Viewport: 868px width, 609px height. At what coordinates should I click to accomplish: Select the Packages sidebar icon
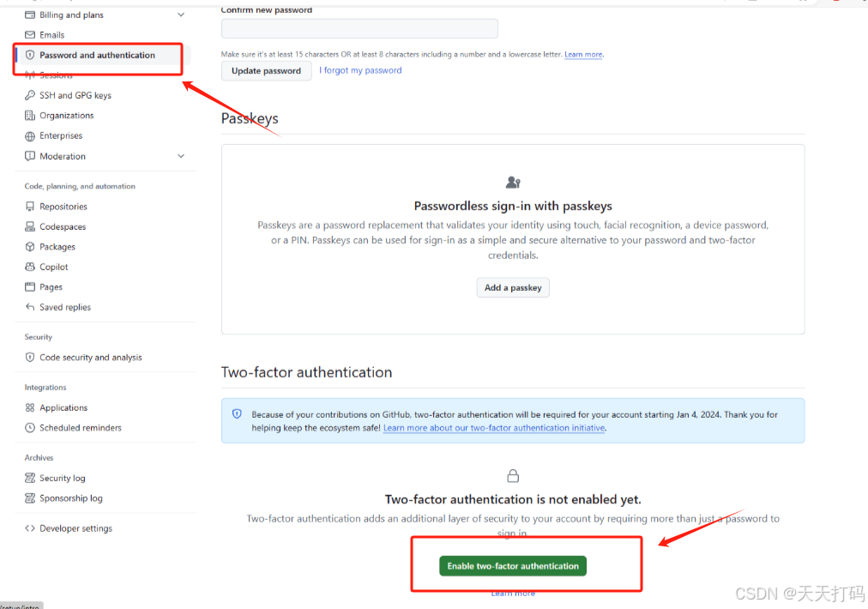click(x=28, y=246)
